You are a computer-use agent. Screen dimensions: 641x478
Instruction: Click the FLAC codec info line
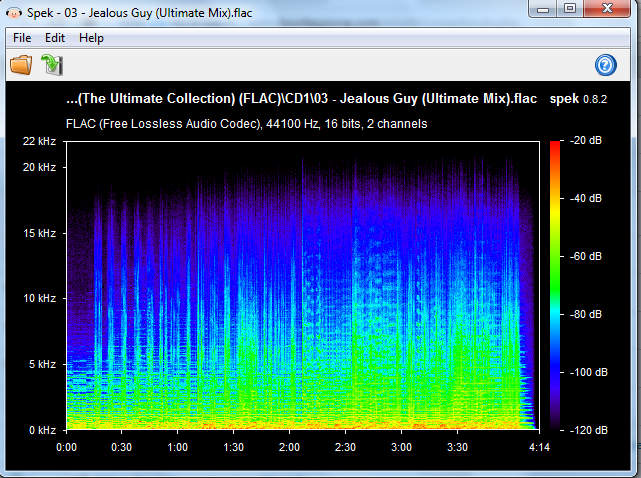pyautogui.click(x=247, y=124)
